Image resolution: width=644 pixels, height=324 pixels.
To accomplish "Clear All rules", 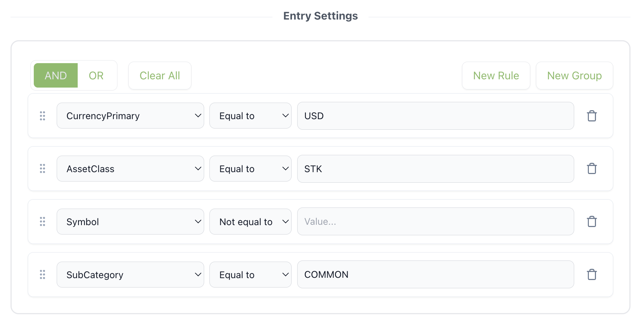I will (159, 75).
